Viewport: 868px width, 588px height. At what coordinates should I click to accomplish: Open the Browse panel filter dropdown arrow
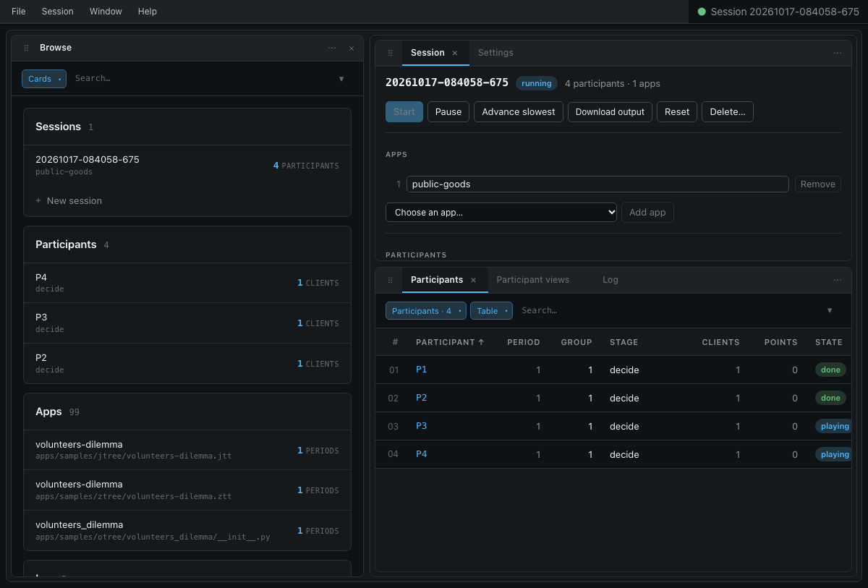pyautogui.click(x=341, y=79)
